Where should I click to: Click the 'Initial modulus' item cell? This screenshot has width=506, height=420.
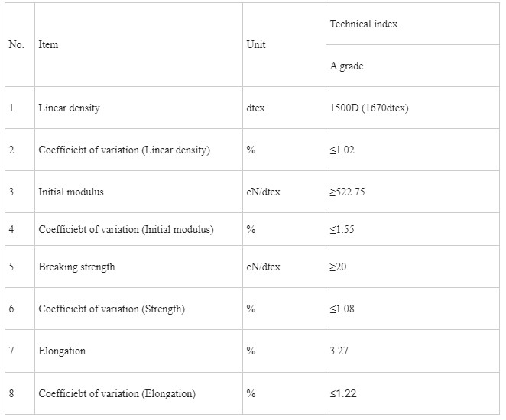(x=71, y=192)
